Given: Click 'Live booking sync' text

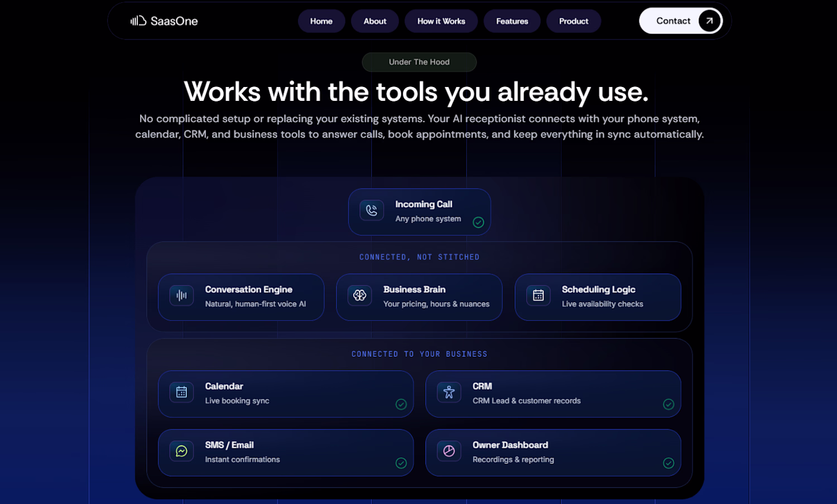Looking at the screenshot, I should [x=237, y=401].
